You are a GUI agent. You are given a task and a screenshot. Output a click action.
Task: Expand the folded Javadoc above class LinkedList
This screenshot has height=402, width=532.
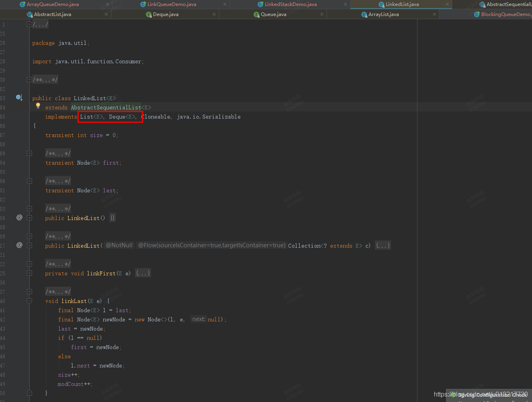coord(29,80)
